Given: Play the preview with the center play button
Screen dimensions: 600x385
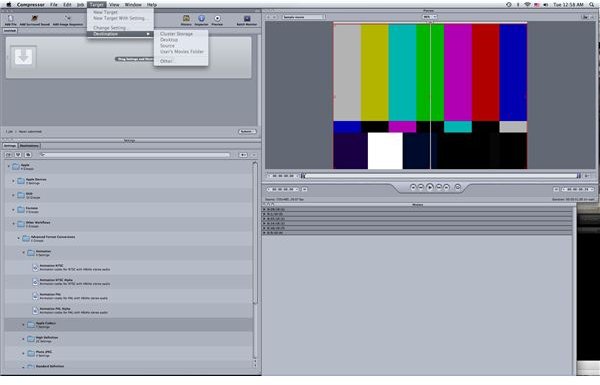Looking at the screenshot, I should click(430, 187).
